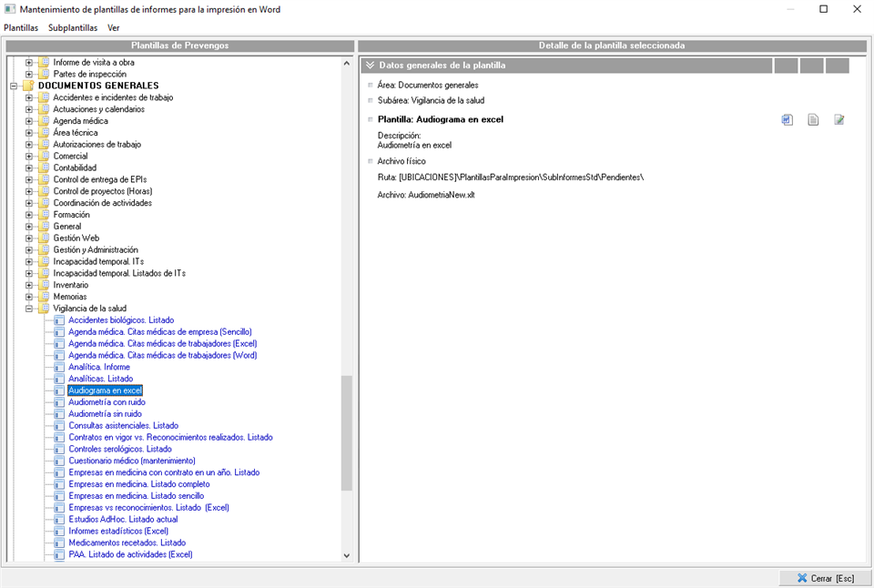
Task: Click the Word document icon beside Plantilla
Action: 788,120
